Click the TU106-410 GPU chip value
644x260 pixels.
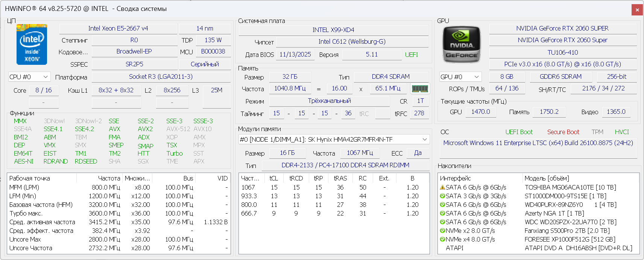(562, 52)
